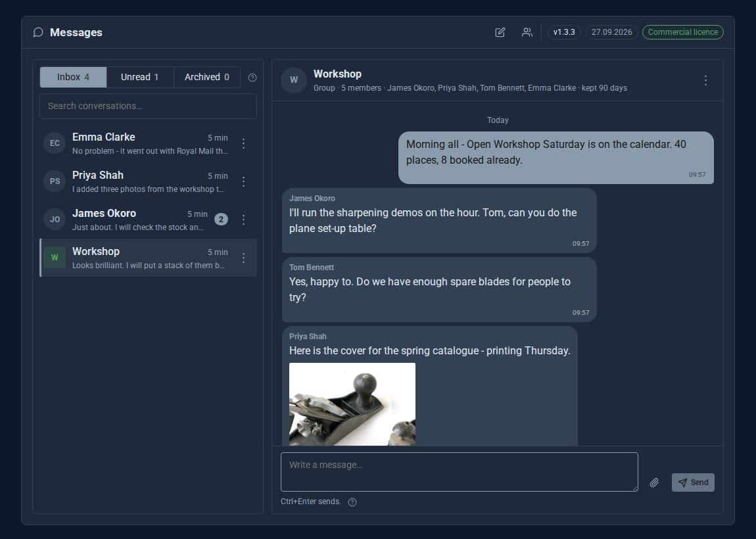Open James Okoro conversation options menu

click(x=243, y=220)
